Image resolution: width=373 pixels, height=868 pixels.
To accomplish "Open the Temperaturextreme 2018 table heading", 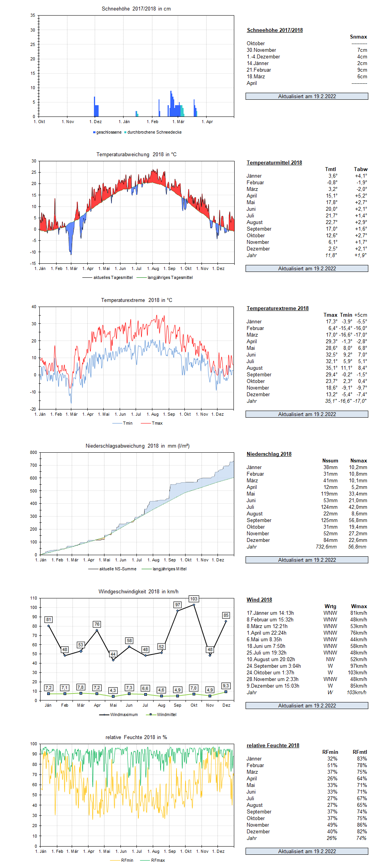I will pos(278,308).
